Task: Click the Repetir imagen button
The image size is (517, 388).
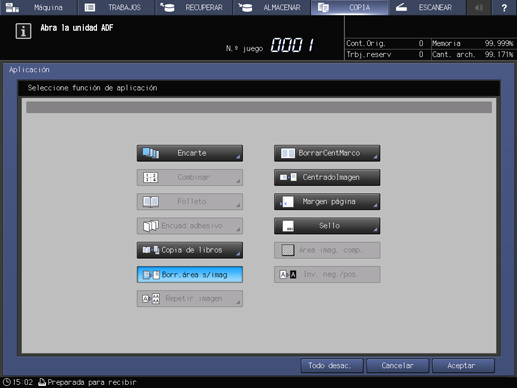Action: (190, 299)
